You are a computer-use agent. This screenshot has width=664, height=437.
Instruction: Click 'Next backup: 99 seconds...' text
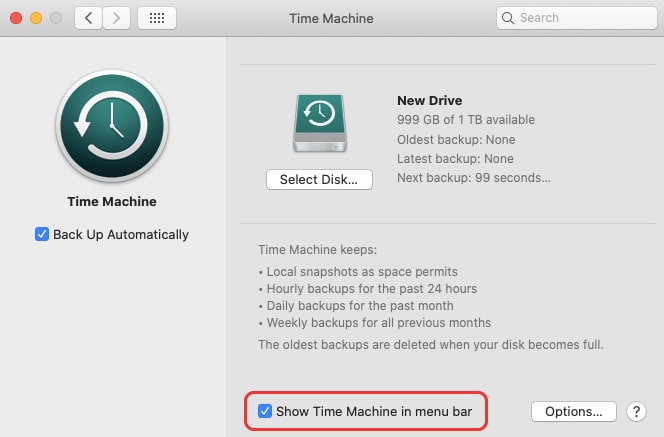pos(474,178)
